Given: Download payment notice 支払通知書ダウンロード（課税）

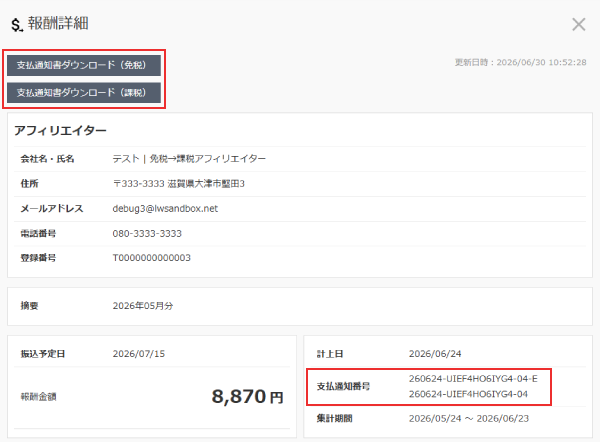Looking at the screenshot, I should (84, 93).
